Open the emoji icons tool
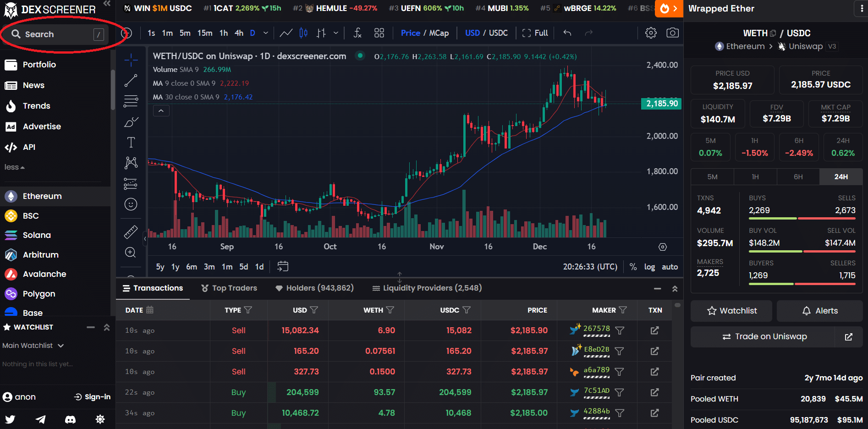Image resolution: width=868 pixels, height=429 pixels. pyautogui.click(x=131, y=204)
